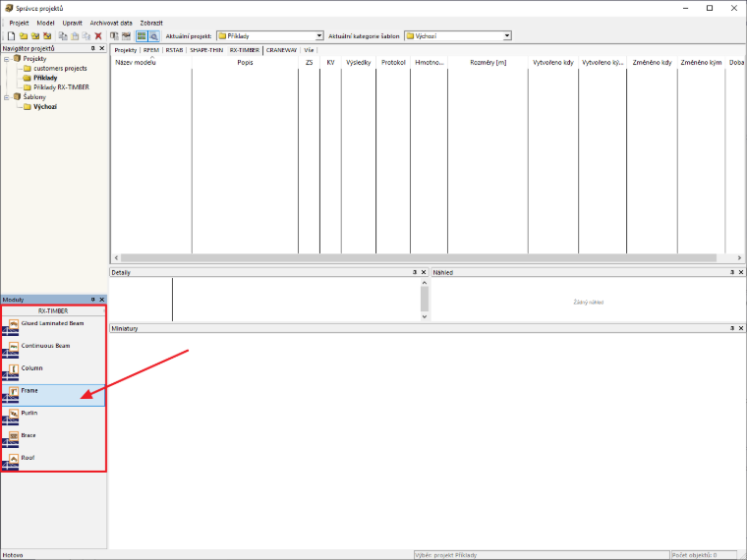Open the Roof module
The width and height of the screenshot is (747, 560).
pos(53,461)
